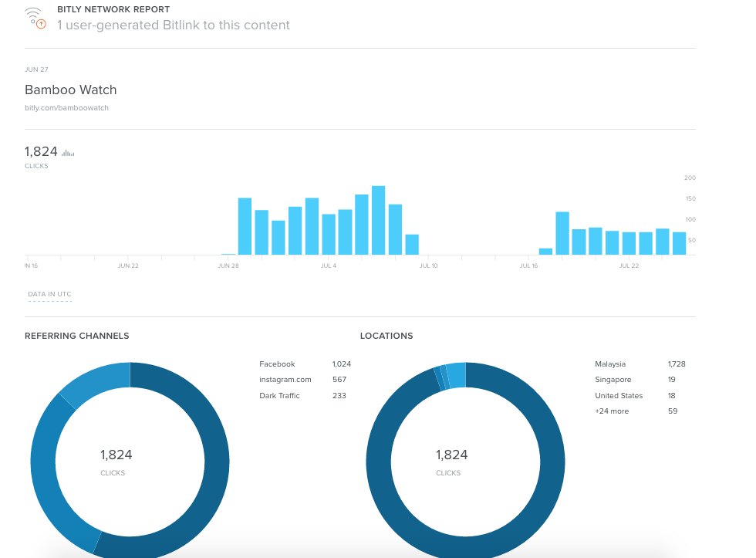Click 1,824 inside the referring channels donut
The image size is (756, 558).
(116, 455)
